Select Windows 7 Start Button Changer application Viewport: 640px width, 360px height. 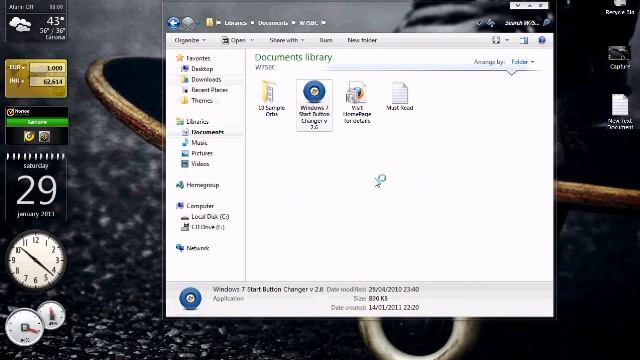314,105
